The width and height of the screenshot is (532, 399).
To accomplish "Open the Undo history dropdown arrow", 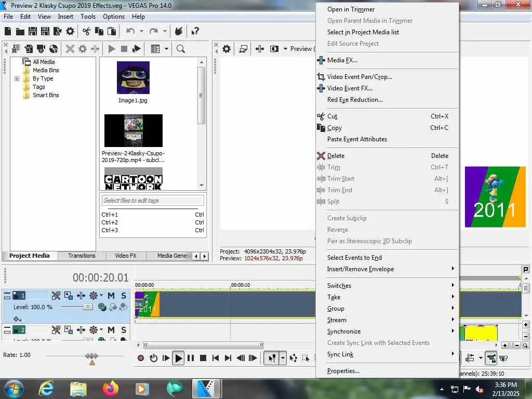I will (x=141, y=31).
